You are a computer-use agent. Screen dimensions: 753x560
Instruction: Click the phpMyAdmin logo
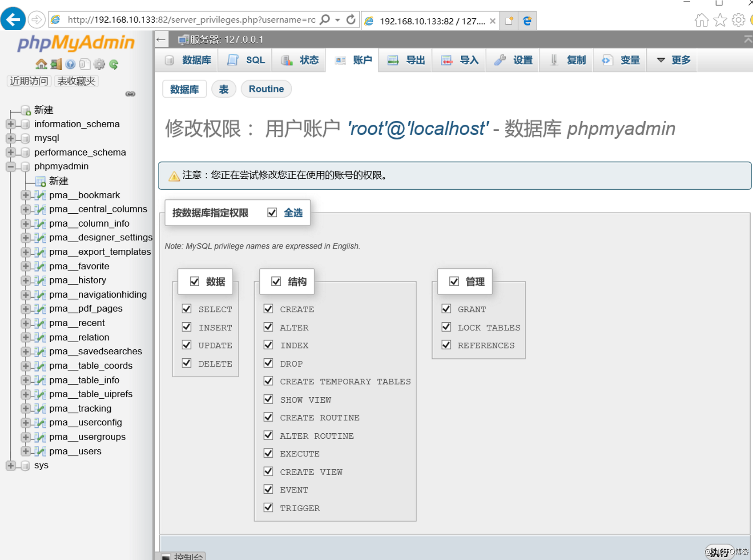[76, 43]
